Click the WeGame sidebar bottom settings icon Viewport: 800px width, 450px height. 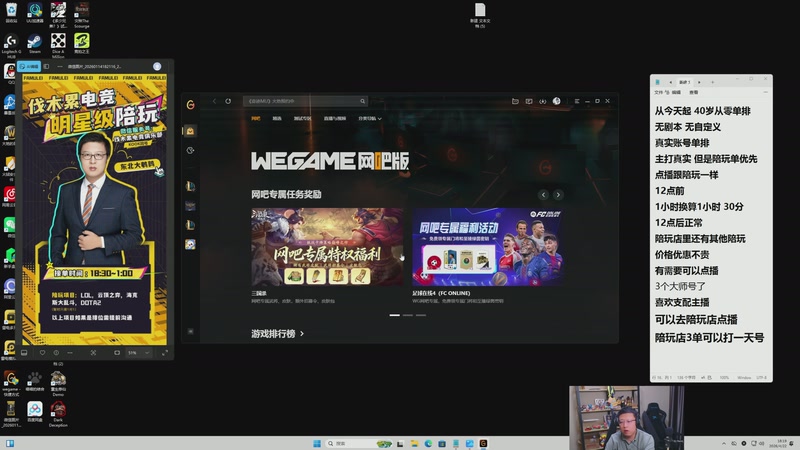point(190,331)
